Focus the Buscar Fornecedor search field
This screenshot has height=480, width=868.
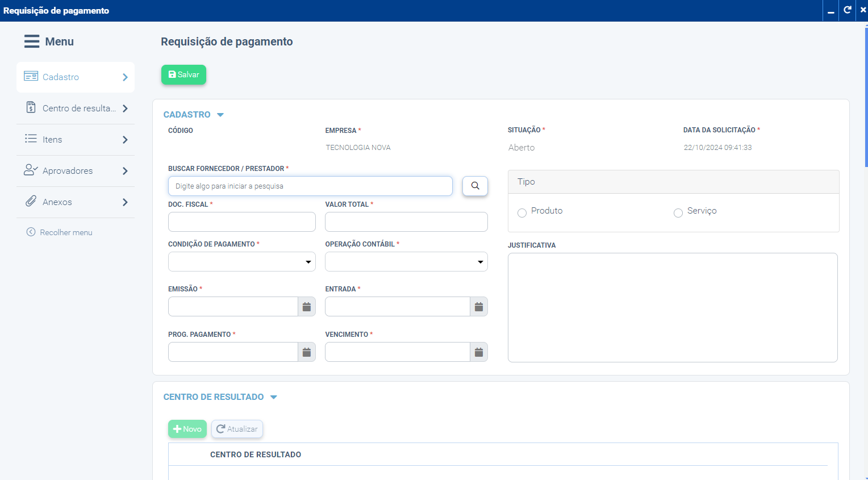click(x=310, y=186)
